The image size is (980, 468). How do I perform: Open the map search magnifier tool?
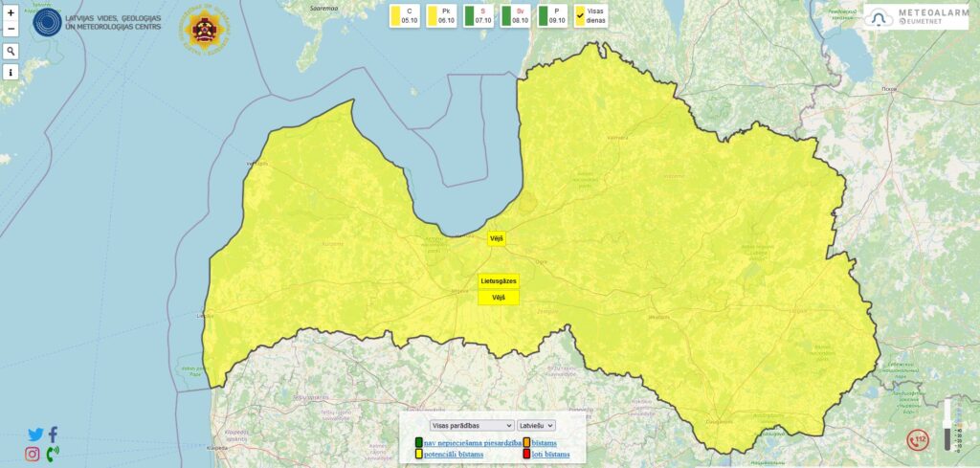coord(11,51)
